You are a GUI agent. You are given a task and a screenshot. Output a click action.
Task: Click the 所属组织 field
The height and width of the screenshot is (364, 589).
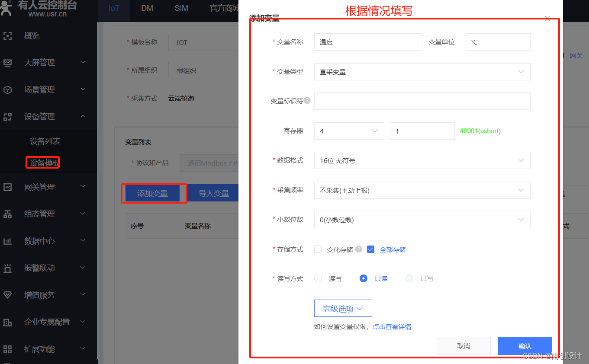(203, 70)
